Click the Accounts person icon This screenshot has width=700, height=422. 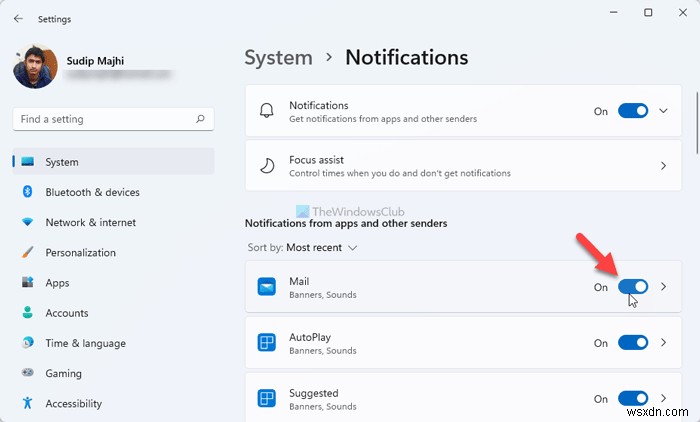(x=28, y=312)
